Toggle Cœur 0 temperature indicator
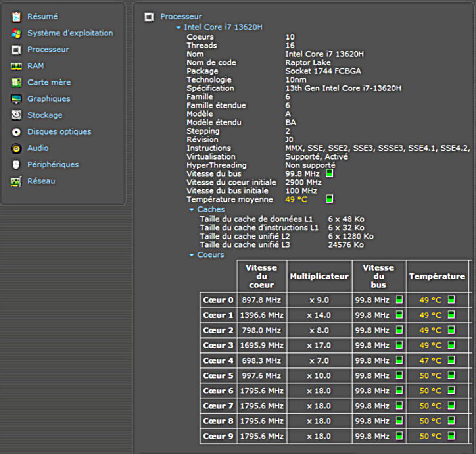The width and height of the screenshot is (476, 454). point(451,300)
